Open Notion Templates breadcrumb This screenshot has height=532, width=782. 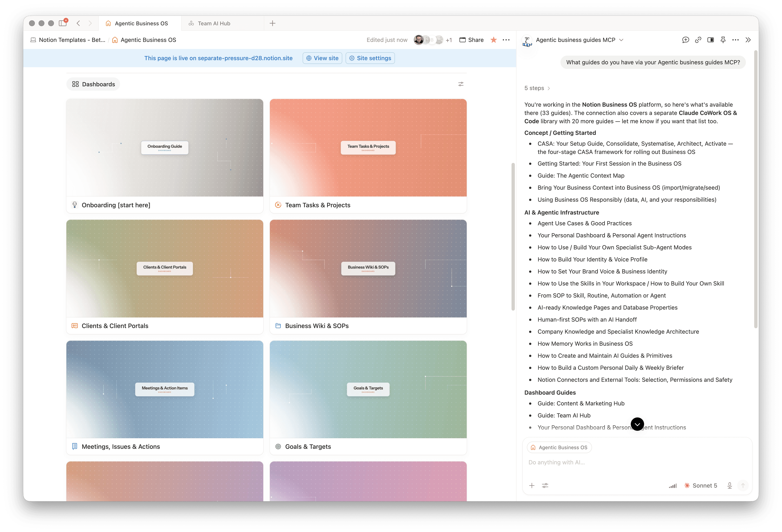point(68,40)
